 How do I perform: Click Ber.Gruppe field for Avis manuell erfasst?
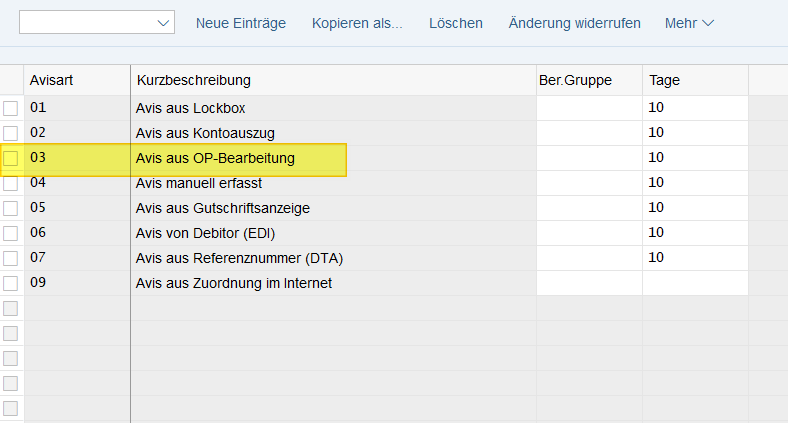[589, 183]
